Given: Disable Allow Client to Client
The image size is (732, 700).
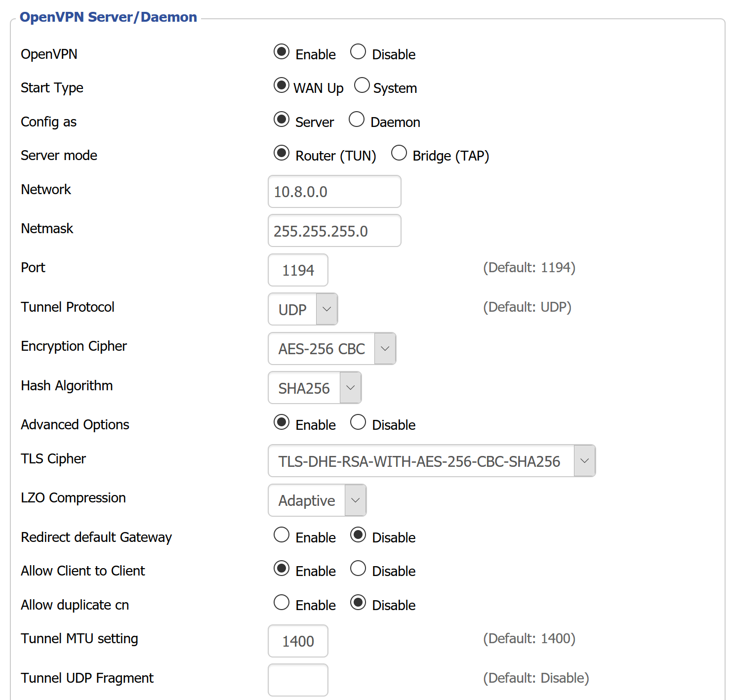Looking at the screenshot, I should 358,569.
